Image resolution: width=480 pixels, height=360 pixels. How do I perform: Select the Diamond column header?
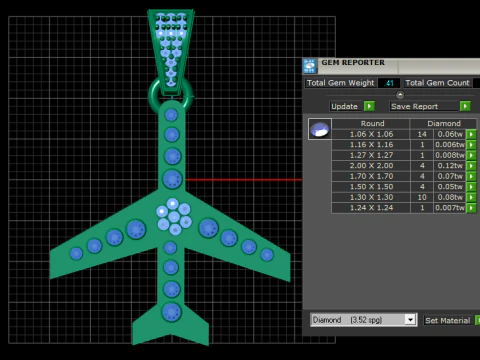pyautogui.click(x=443, y=123)
